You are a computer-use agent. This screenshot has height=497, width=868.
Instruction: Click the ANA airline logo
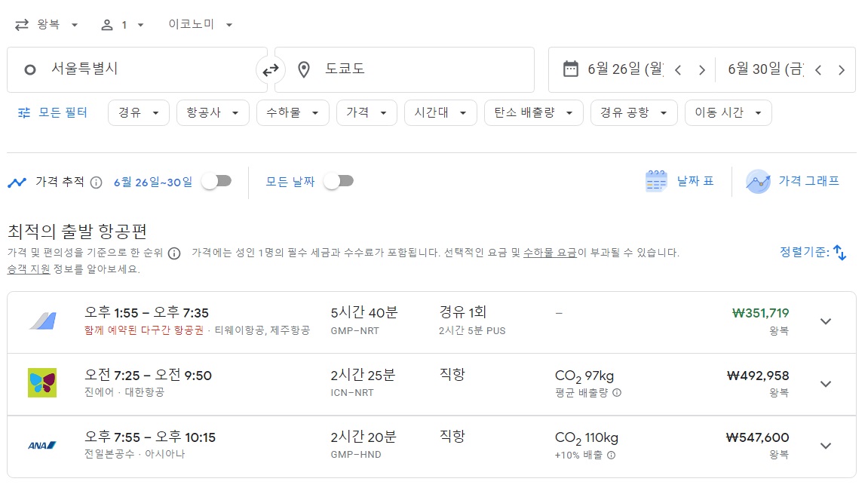point(41,446)
